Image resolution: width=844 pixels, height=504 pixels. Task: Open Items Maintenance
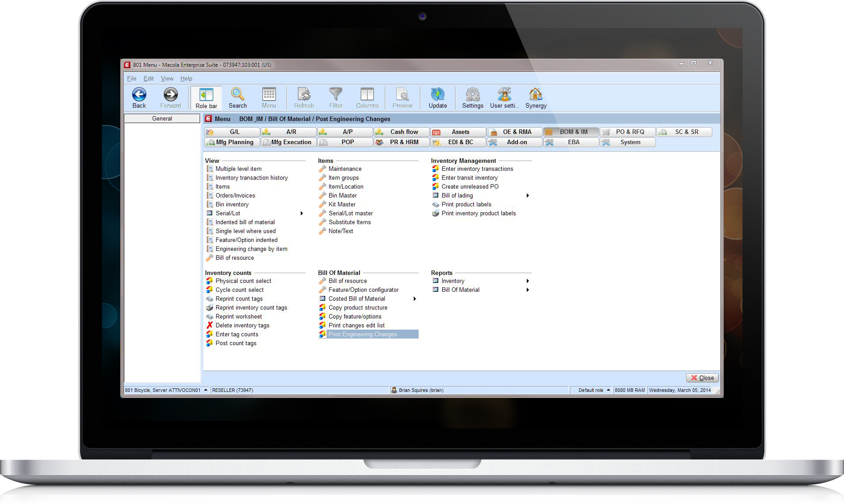(x=345, y=169)
